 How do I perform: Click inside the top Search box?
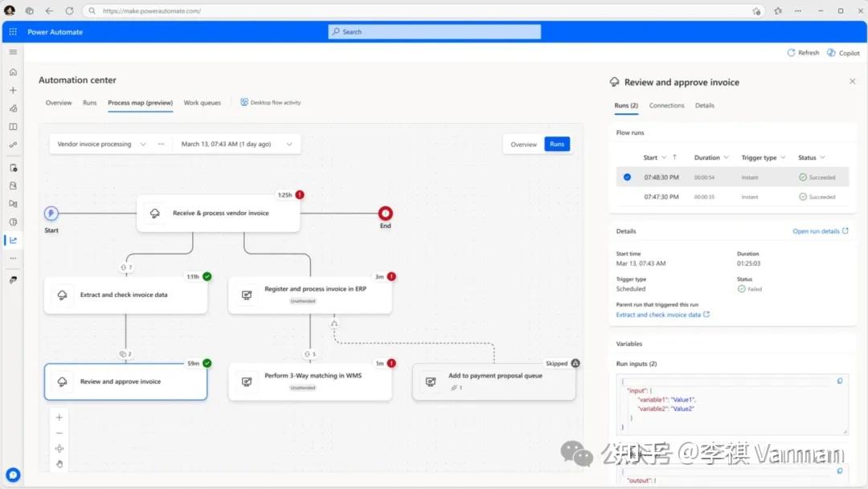pos(434,31)
